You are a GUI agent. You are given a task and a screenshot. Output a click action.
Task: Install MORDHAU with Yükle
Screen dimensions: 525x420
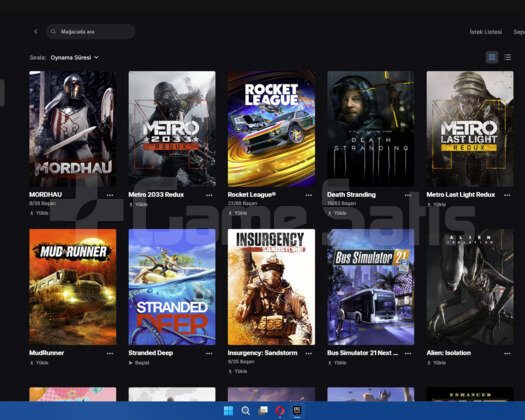[39, 213]
